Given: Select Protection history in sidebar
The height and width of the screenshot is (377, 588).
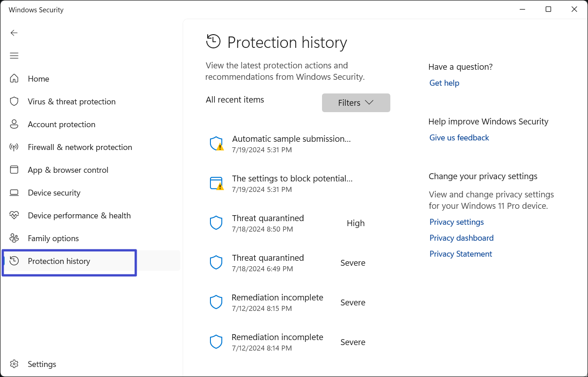Looking at the screenshot, I should click(x=59, y=261).
